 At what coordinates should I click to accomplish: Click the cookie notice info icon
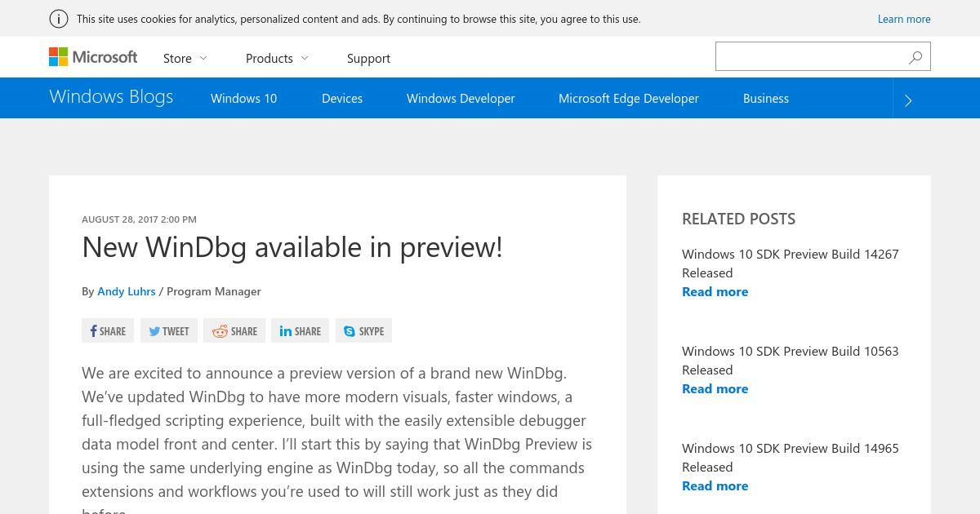(59, 19)
